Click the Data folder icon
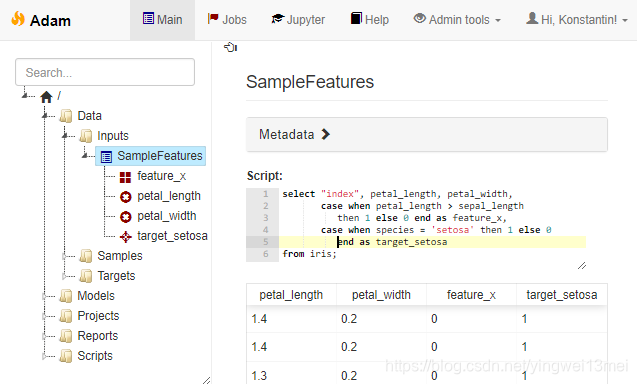This screenshot has width=637, height=384. [66, 116]
